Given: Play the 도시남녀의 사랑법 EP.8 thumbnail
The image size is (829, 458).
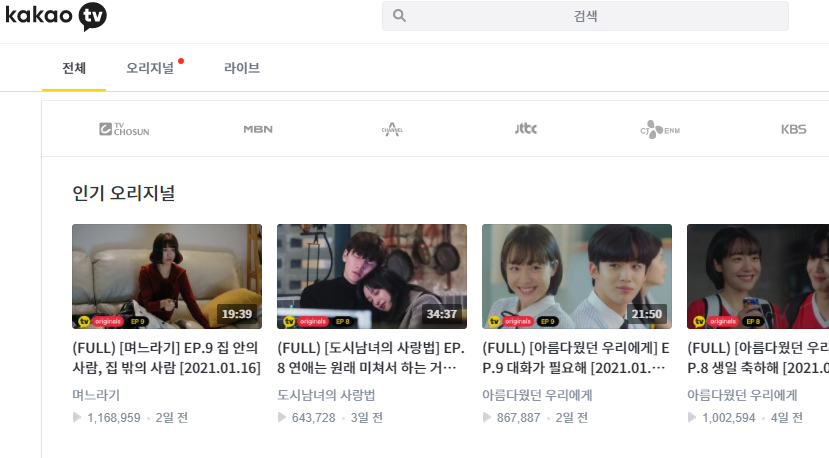Looking at the screenshot, I should pos(372,276).
